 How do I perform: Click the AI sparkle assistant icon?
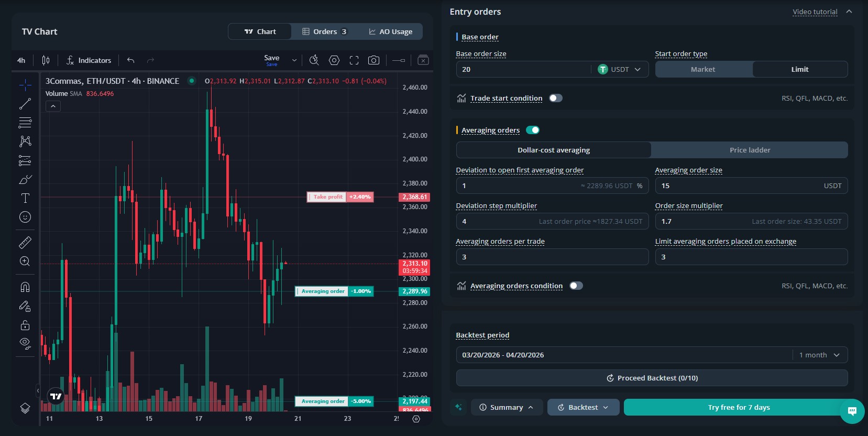[x=458, y=407]
